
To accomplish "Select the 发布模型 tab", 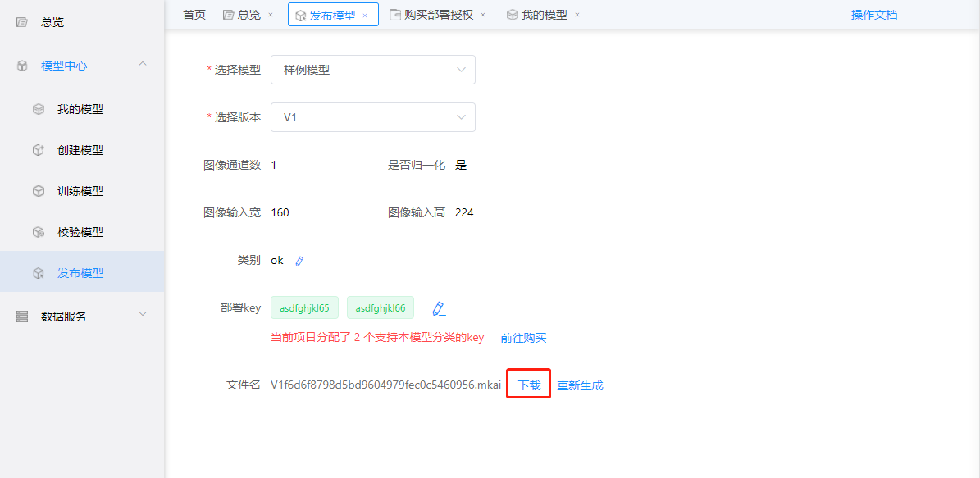I will (x=333, y=15).
